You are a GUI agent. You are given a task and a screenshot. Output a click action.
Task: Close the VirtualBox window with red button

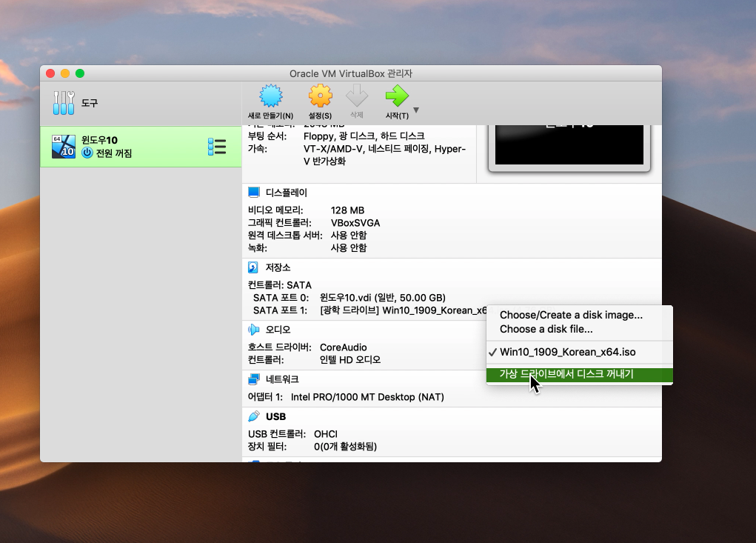tap(50, 73)
